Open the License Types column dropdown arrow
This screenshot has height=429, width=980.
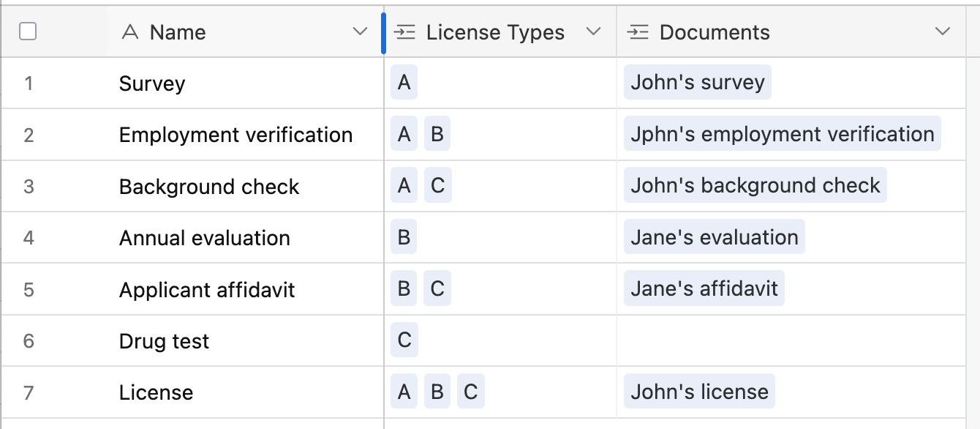(594, 31)
